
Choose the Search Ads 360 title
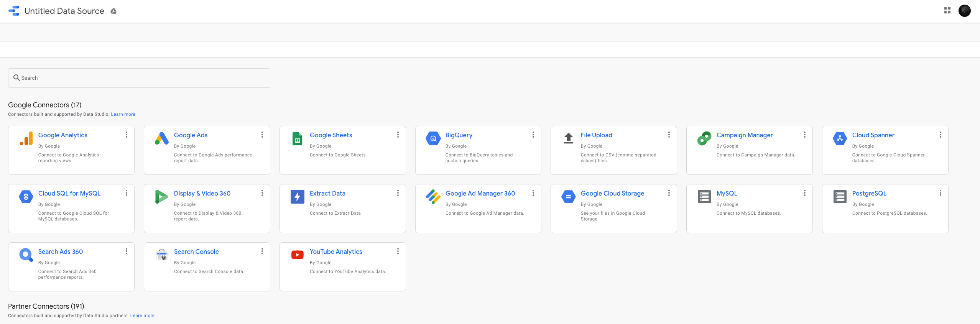[61, 252]
